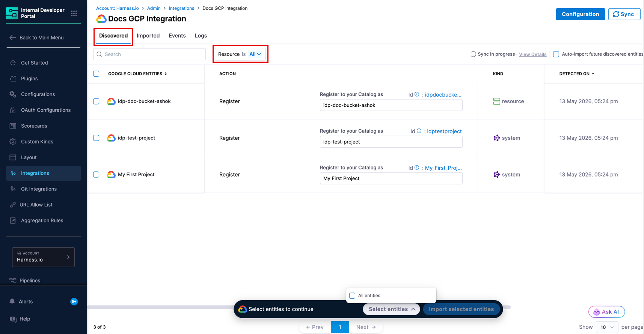Click the OAuth Configurations lock icon
644x334 pixels.
(x=13, y=110)
